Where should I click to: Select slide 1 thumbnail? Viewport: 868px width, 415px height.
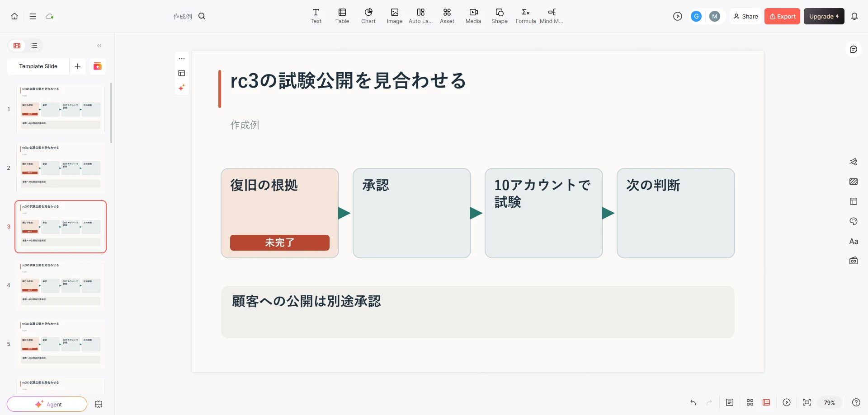[x=61, y=109]
